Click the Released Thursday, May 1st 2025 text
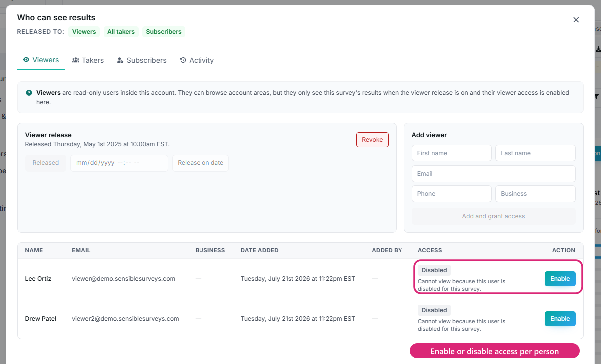 [97, 144]
